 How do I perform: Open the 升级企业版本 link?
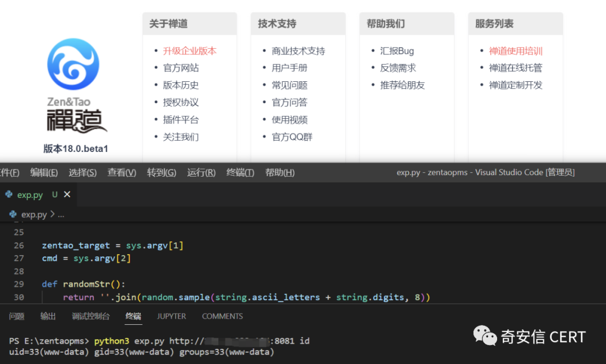click(x=190, y=51)
